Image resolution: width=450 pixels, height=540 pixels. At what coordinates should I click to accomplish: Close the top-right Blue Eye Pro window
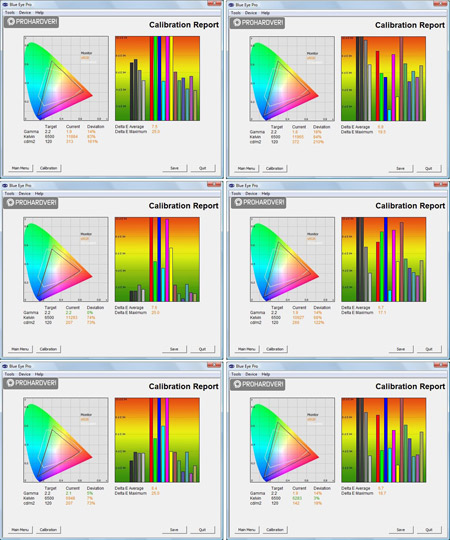(x=440, y=3)
